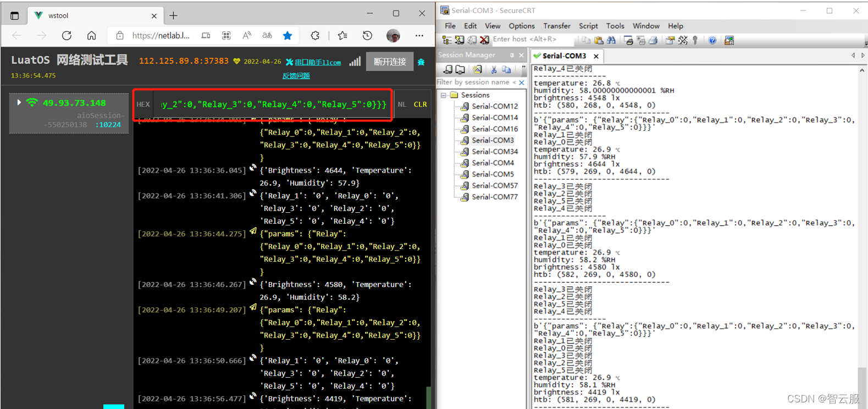
Task: Select Serial-COM3 session in tree
Action: pos(493,140)
